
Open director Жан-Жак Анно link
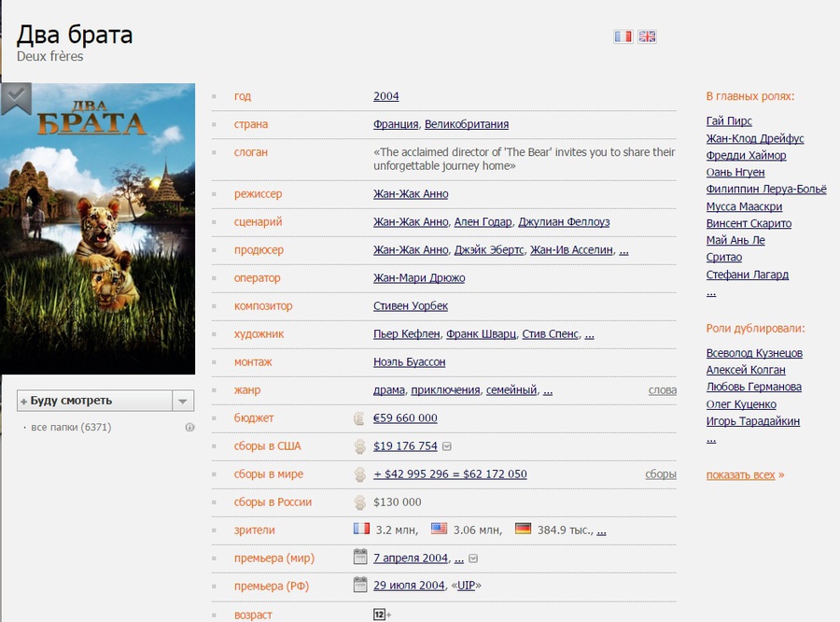[x=411, y=193]
